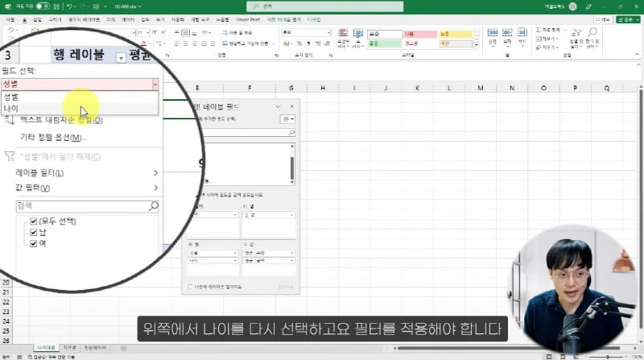Open the 피벗 테이블 분석 tab
Screen dimensions: 644x360
coord(284,19)
